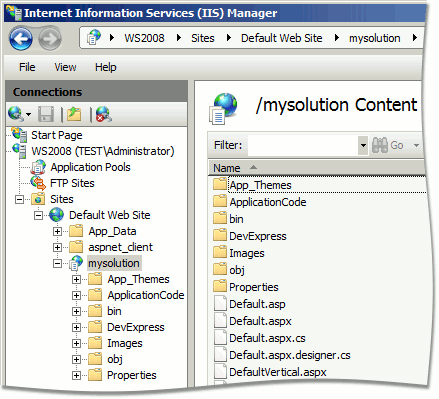Click the Save connections floppy disk icon

46,114
